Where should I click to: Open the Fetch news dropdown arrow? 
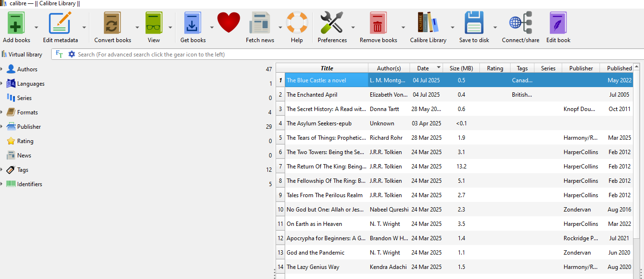[x=280, y=27]
